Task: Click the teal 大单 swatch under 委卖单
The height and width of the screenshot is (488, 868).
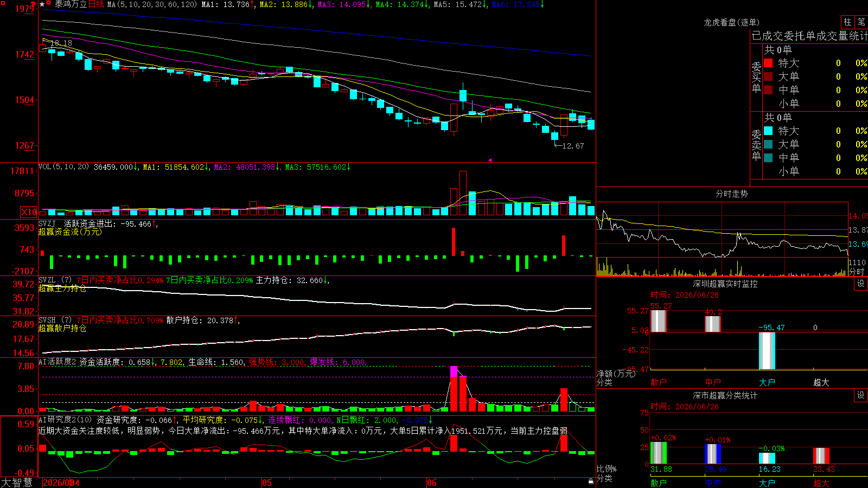Action: tap(768, 144)
